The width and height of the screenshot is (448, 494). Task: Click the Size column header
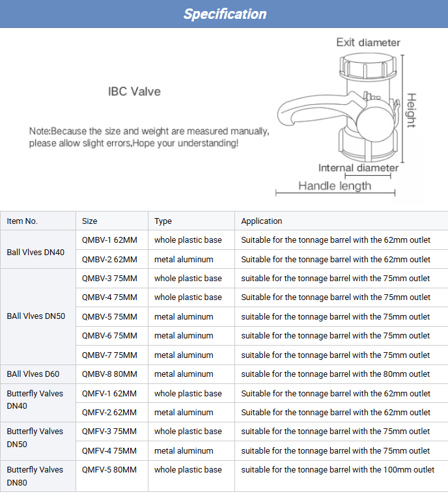[x=90, y=221]
